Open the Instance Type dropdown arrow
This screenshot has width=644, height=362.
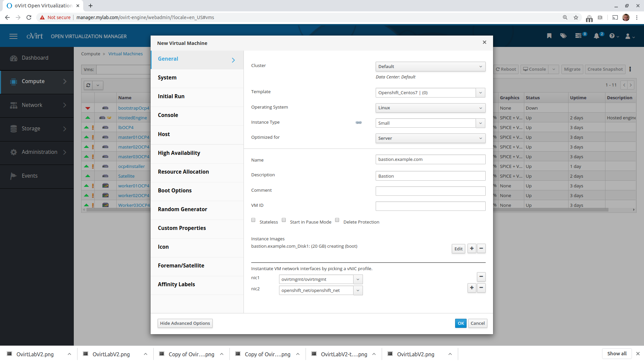pyautogui.click(x=480, y=123)
